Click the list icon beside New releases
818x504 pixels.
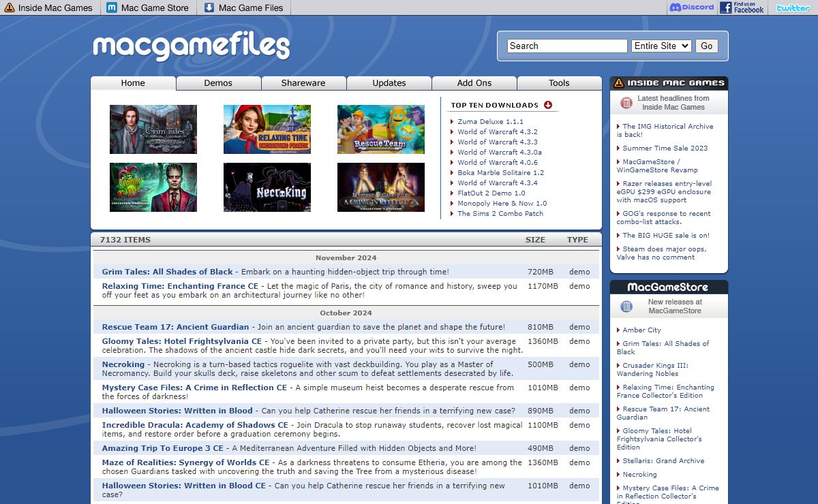point(626,306)
